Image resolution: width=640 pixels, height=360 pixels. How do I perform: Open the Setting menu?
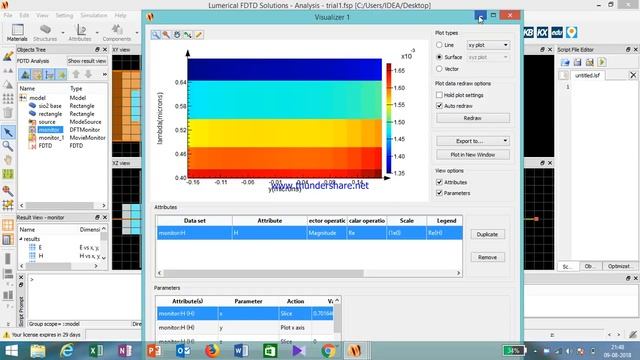[64, 16]
